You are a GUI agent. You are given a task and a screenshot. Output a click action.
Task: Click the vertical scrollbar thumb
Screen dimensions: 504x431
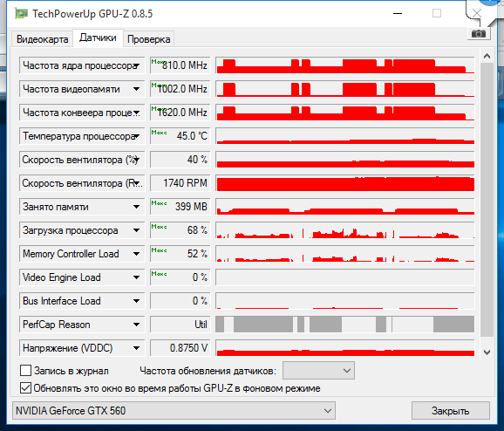487,200
